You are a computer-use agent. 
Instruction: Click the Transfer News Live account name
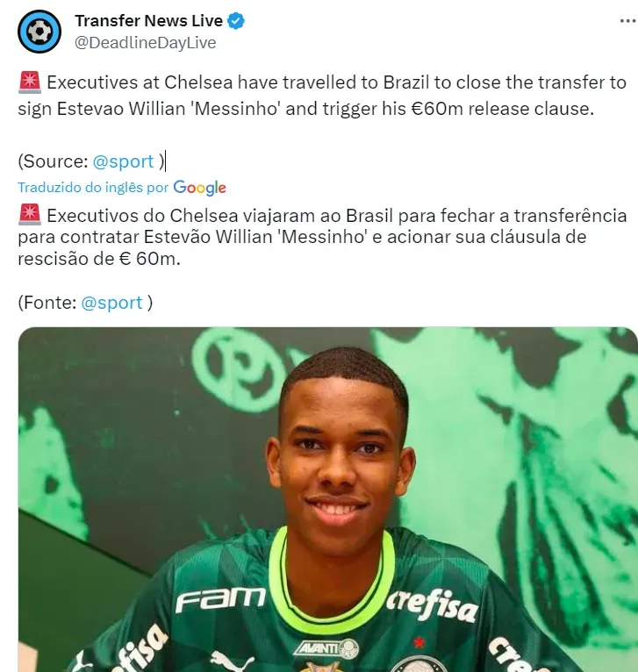(x=149, y=20)
